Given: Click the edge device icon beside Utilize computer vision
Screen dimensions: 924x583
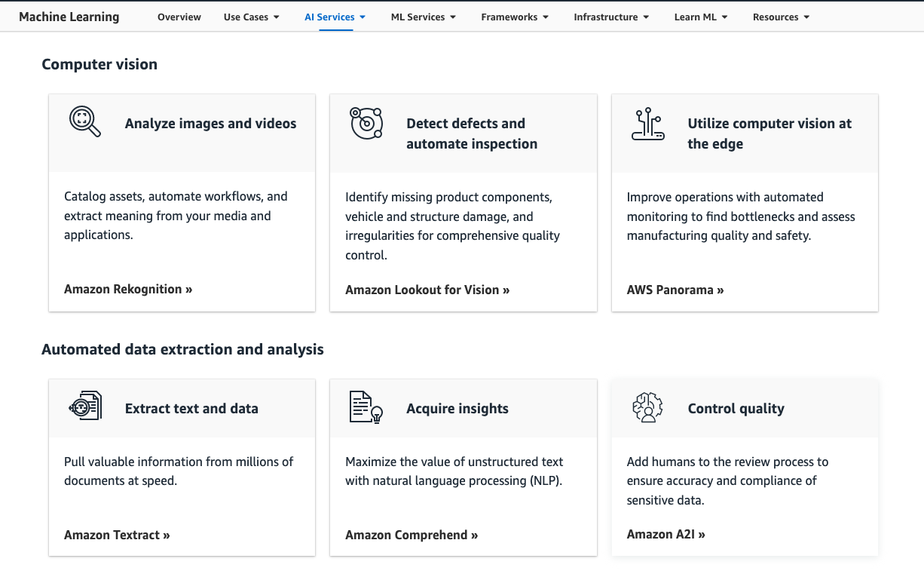Looking at the screenshot, I should (647, 124).
